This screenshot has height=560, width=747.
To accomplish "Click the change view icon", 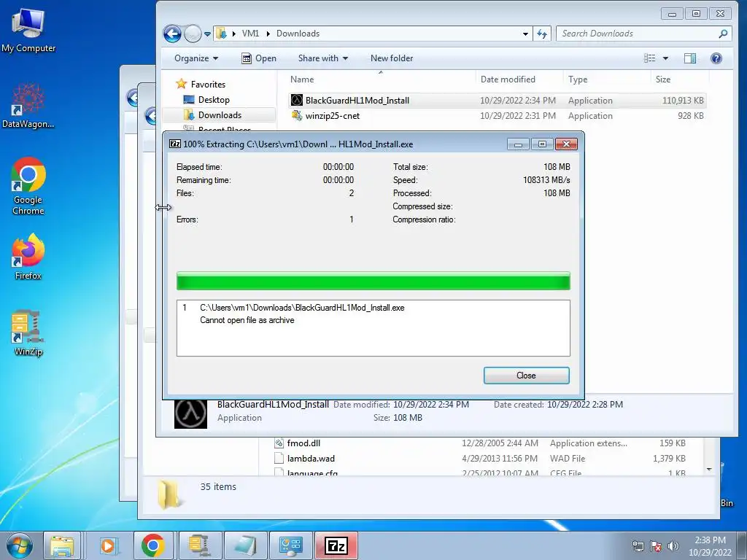I will tap(650, 58).
